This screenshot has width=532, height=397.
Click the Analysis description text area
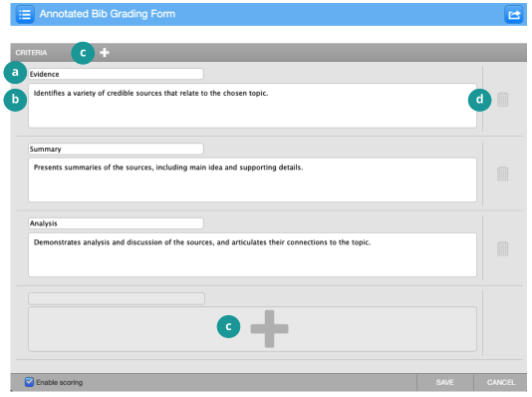coord(252,254)
